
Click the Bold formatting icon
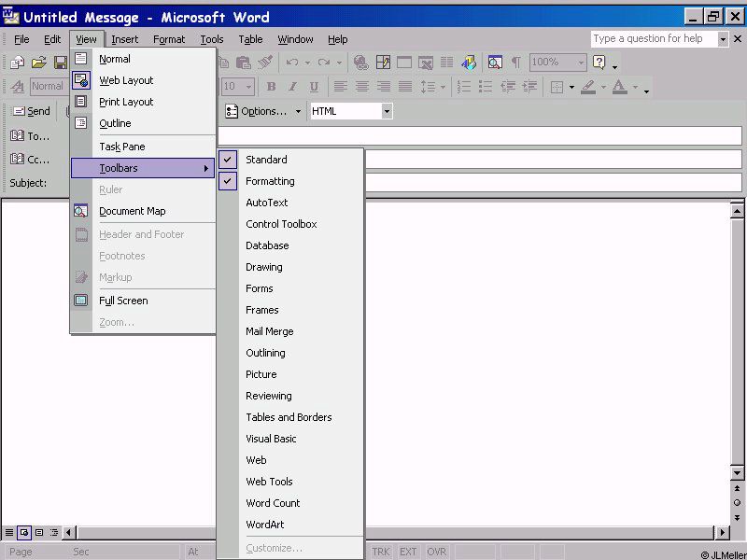[x=271, y=87]
